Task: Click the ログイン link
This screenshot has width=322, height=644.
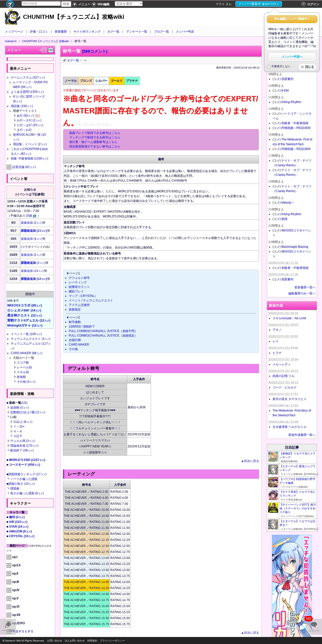Action: 313,4
